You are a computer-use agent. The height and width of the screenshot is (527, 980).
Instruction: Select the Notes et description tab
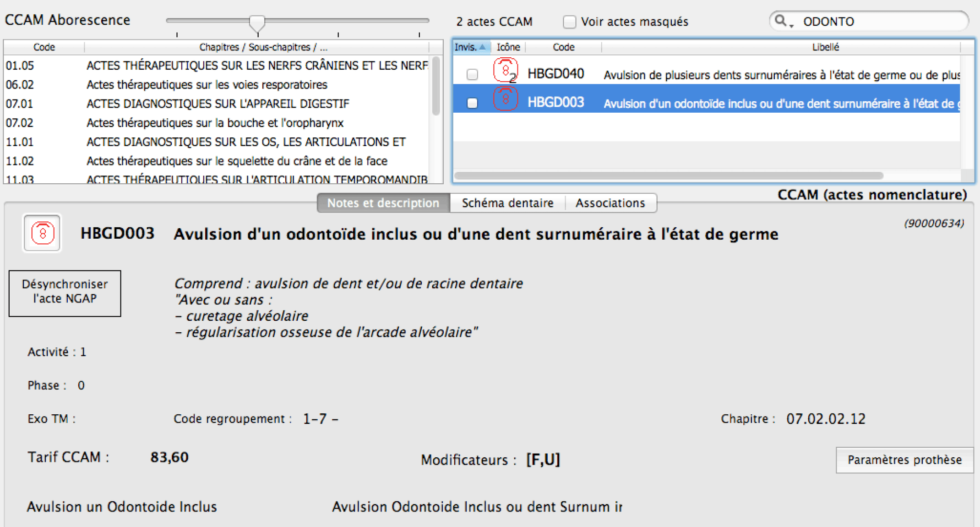[383, 203]
